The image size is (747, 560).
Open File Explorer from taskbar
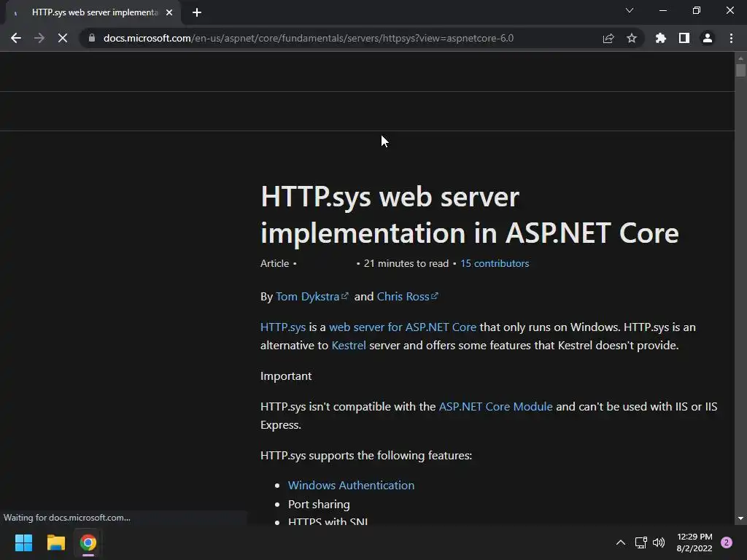(55, 542)
